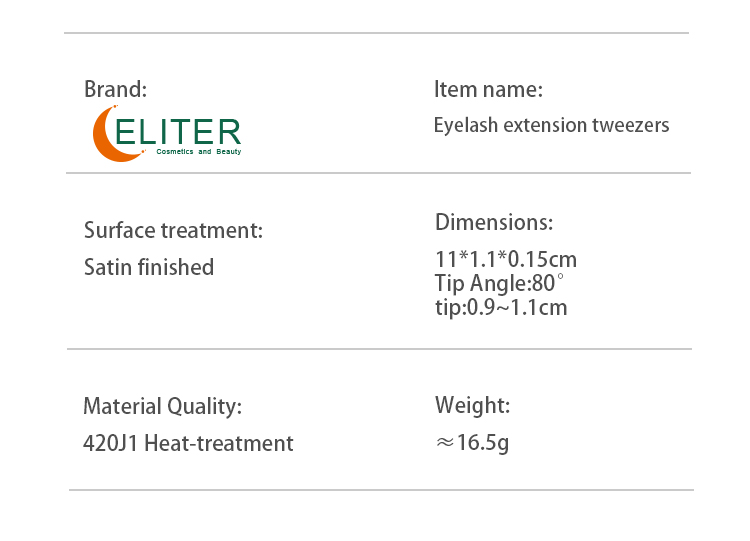Select the "Satin finished" value
The image size is (750, 541).
pyautogui.click(x=149, y=267)
